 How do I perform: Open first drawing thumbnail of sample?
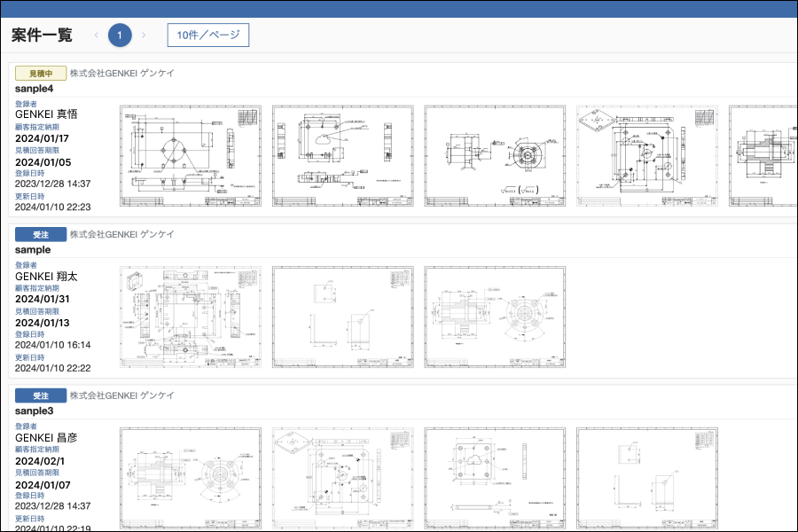tap(191, 317)
